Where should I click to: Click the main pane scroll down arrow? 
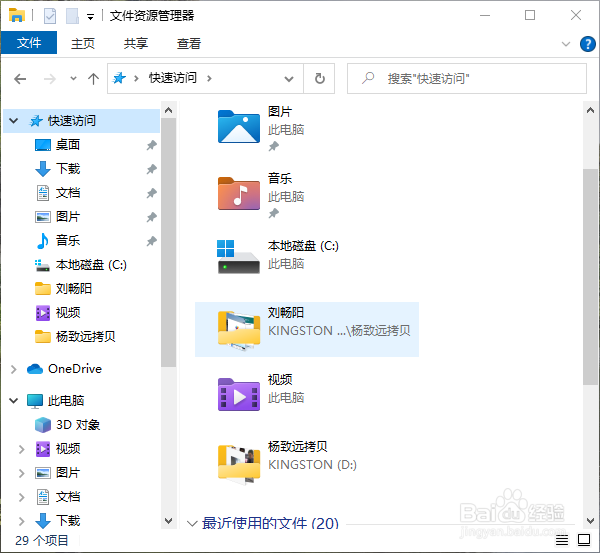pos(590,520)
